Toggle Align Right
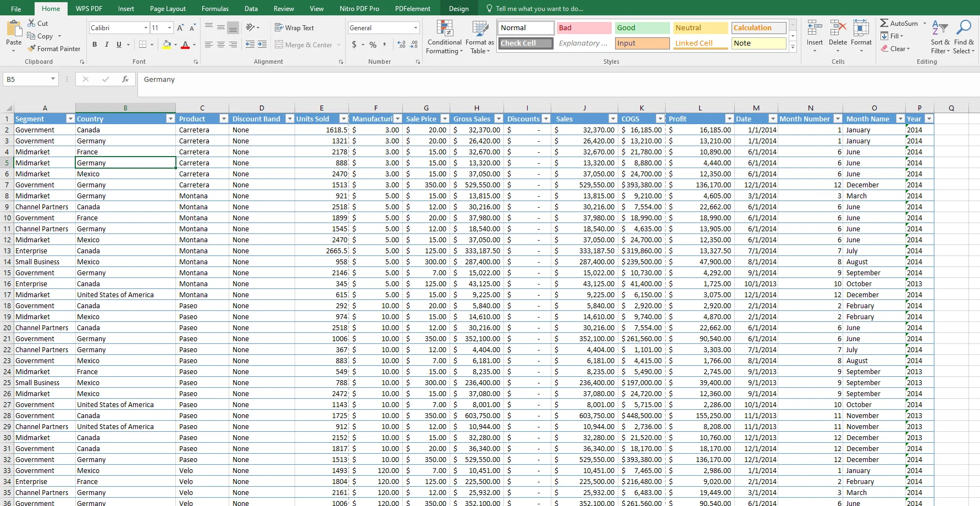The image size is (980, 506). pyautogui.click(x=233, y=45)
